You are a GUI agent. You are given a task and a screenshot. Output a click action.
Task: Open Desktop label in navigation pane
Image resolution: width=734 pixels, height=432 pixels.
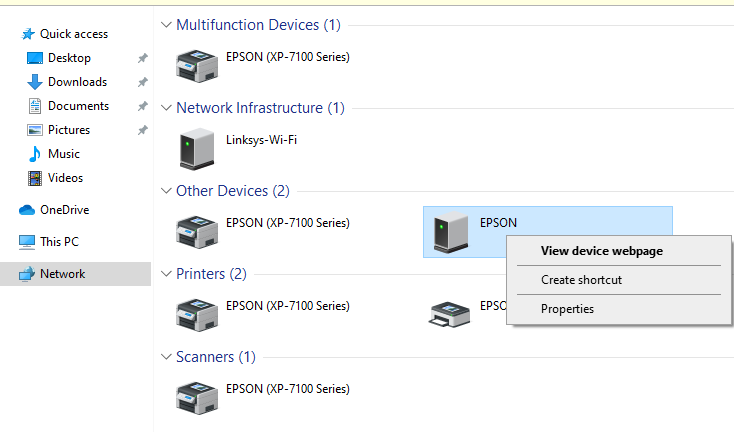69,58
